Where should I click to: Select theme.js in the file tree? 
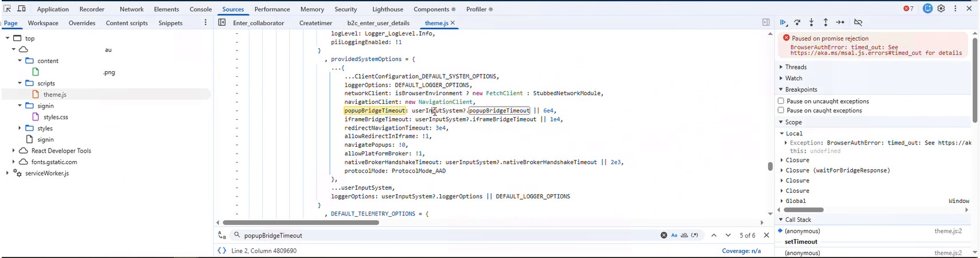click(x=55, y=95)
